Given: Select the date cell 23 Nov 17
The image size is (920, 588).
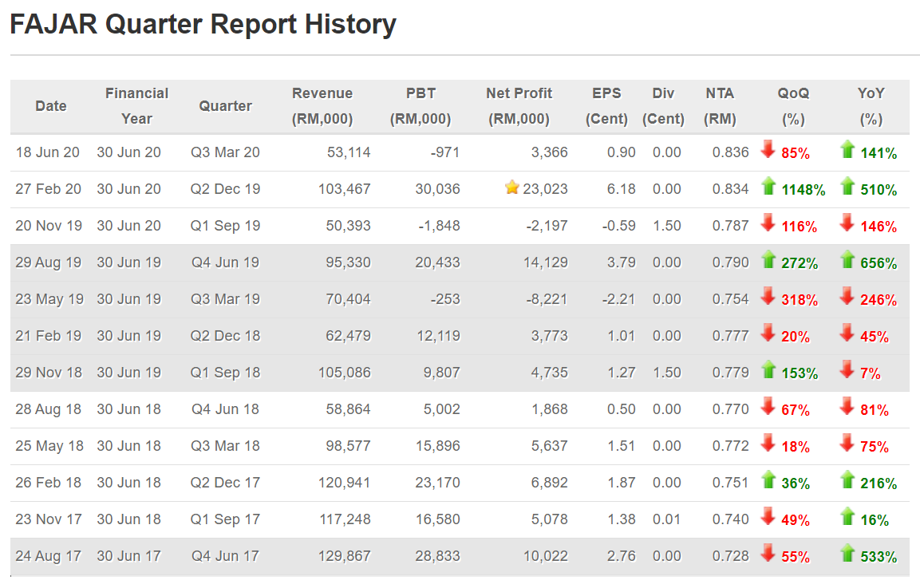Looking at the screenshot, I should click(49, 519).
